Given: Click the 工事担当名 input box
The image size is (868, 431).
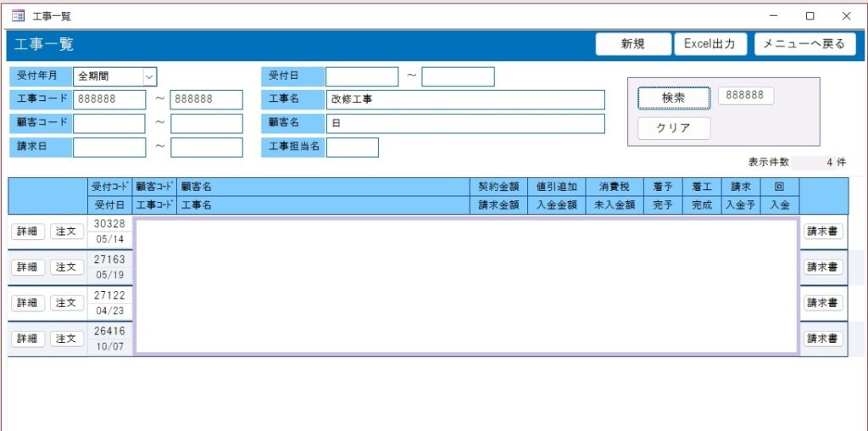Looking at the screenshot, I should click(x=352, y=148).
